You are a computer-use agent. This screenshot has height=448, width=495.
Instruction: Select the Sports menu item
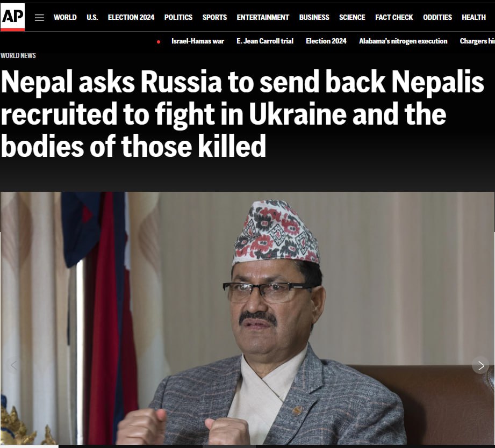[x=214, y=17]
